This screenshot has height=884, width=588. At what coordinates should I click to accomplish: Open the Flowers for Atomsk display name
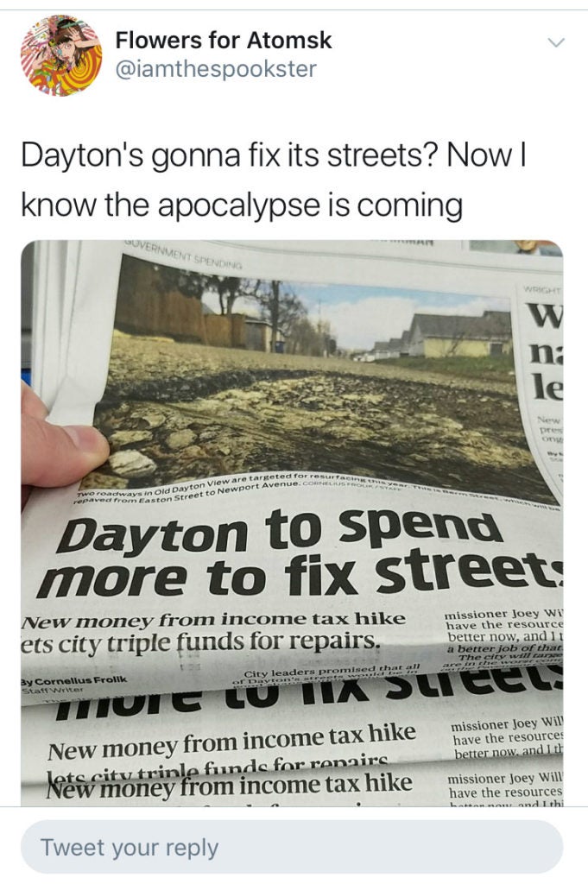pyautogui.click(x=224, y=40)
